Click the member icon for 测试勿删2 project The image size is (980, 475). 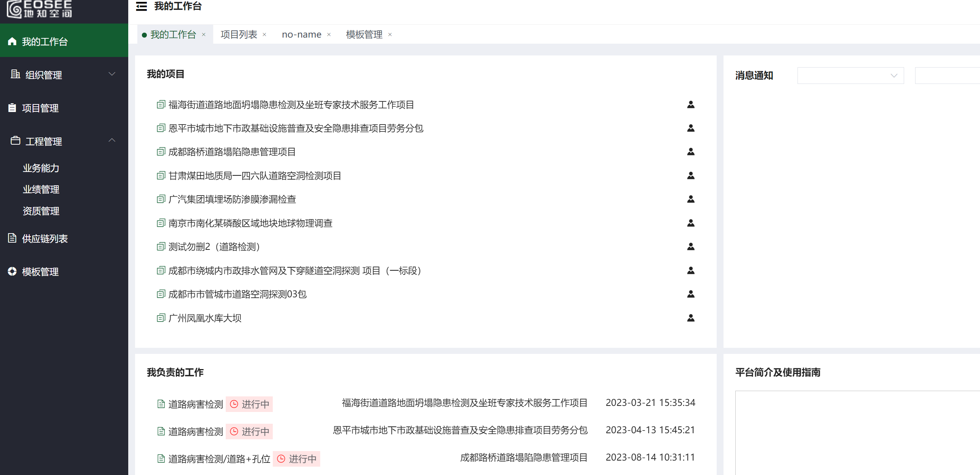[x=691, y=247]
